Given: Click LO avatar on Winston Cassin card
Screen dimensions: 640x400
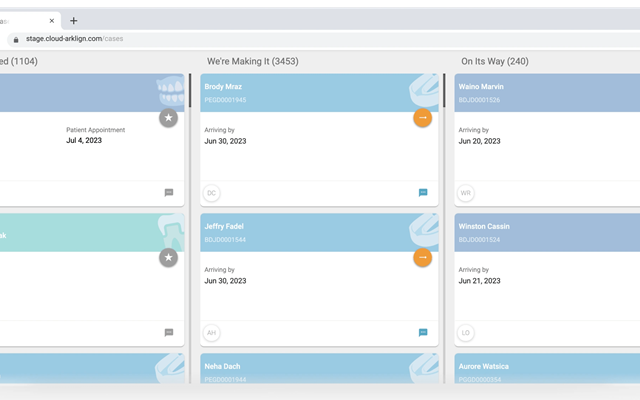Looking at the screenshot, I should pyautogui.click(x=466, y=333).
